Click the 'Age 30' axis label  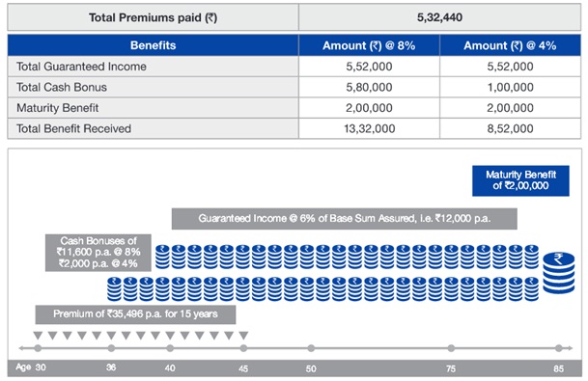pos(31,367)
